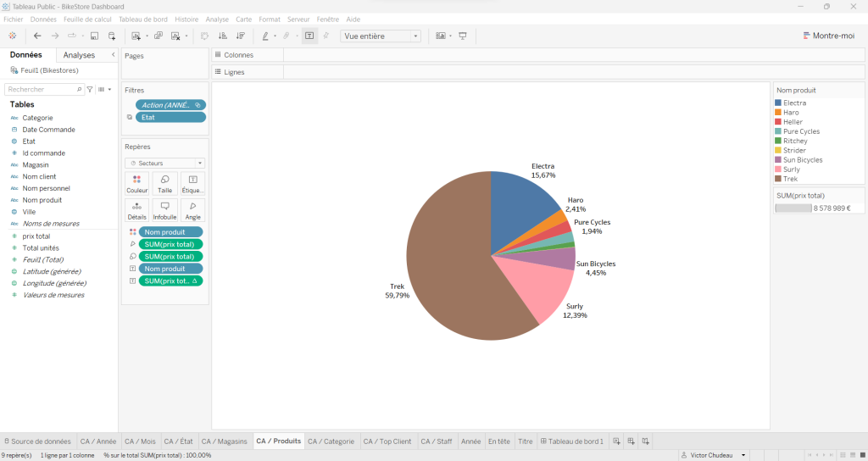Click the redo forward arrow in toolbar
868x461 pixels.
click(55, 36)
